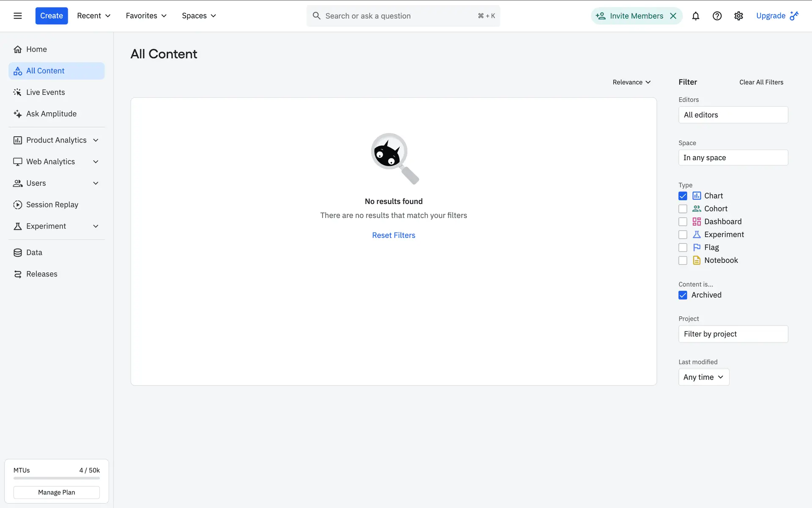Click the Filter by project field

[733, 334]
